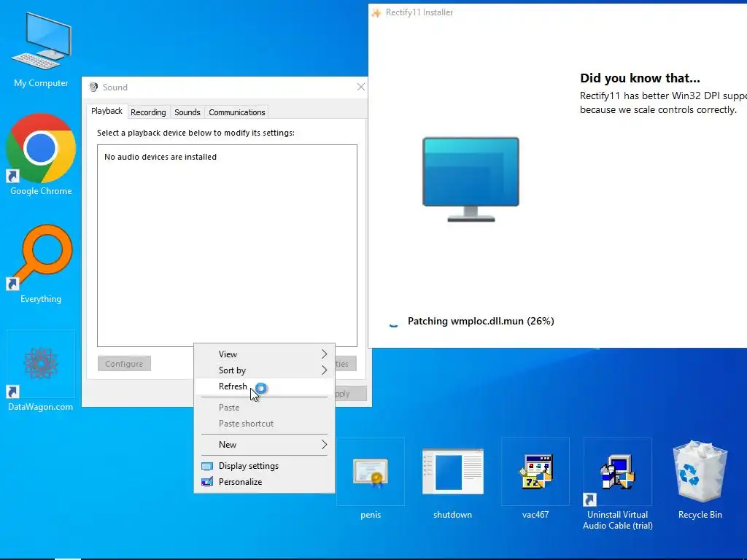Expand the View submenu arrow
The height and width of the screenshot is (560, 747).
(x=325, y=354)
